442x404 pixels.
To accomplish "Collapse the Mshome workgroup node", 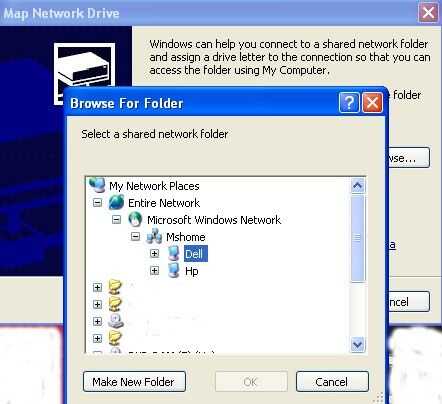I will [135, 236].
